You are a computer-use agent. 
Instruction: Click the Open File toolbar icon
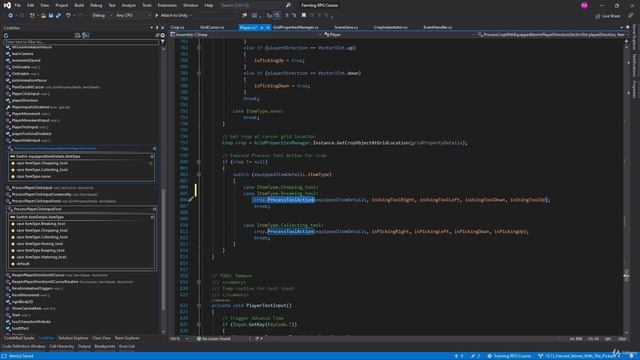(43, 16)
